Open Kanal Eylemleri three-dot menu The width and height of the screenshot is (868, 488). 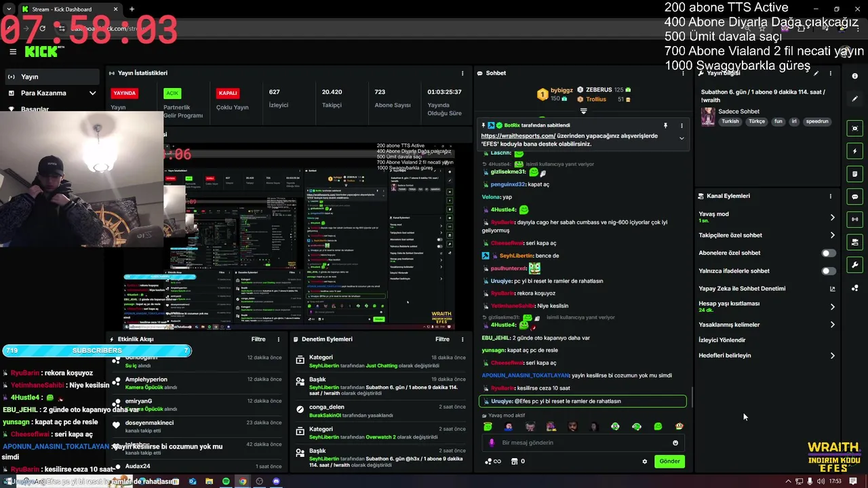pos(830,197)
